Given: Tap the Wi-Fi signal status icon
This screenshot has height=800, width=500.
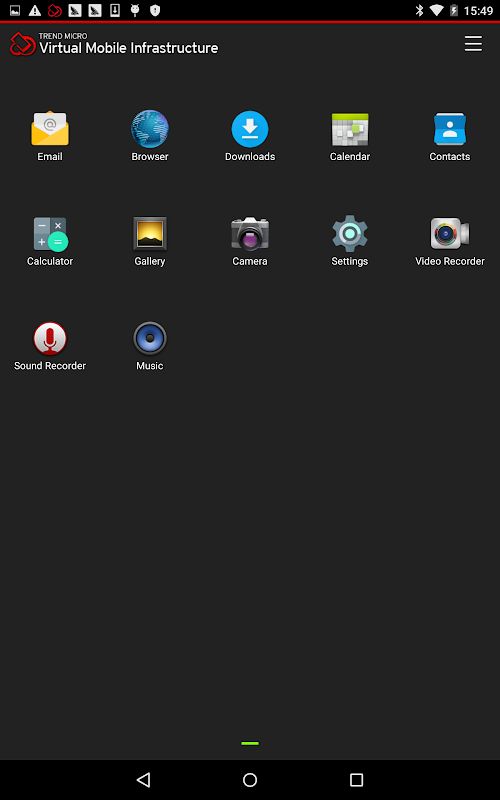Looking at the screenshot, I should tap(436, 10).
